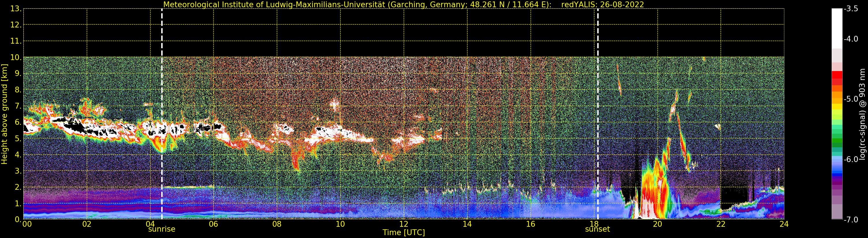Click colorbar value '-7.0'
The image size is (868, 238).
[851, 220]
